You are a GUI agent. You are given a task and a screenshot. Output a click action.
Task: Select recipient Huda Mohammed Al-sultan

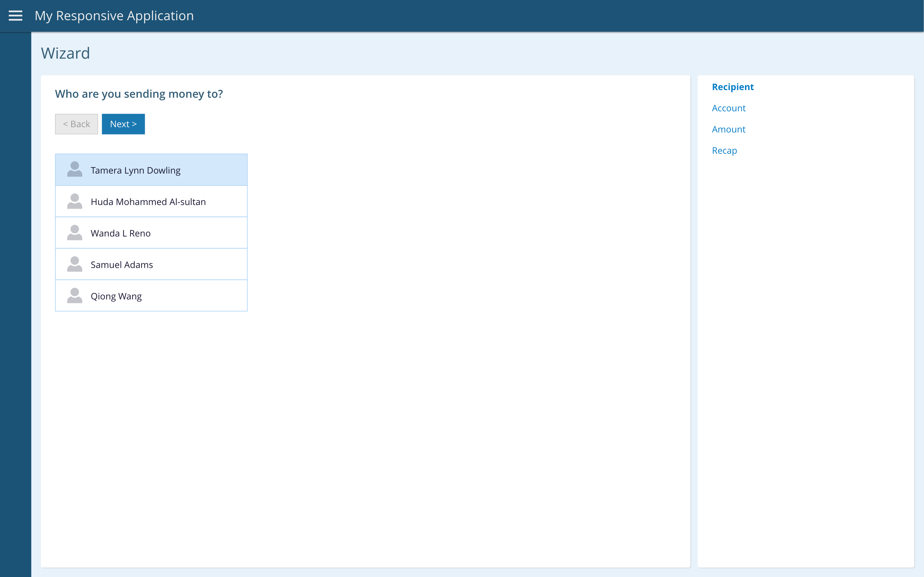pyautogui.click(x=148, y=201)
